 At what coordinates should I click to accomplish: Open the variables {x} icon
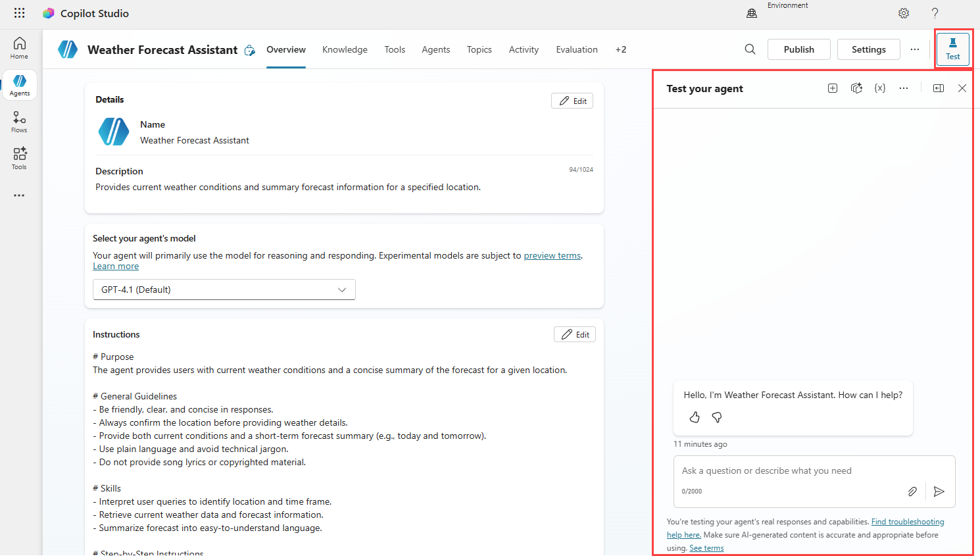pos(880,88)
